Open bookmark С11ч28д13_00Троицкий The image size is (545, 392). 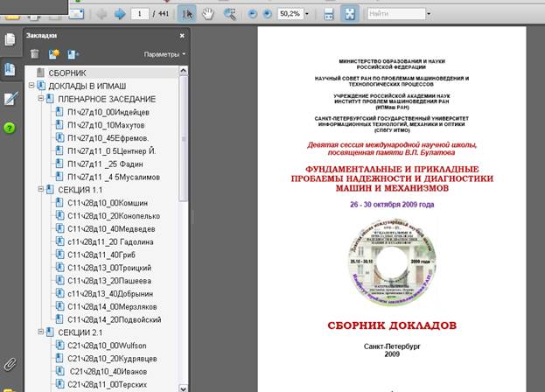tap(109, 268)
